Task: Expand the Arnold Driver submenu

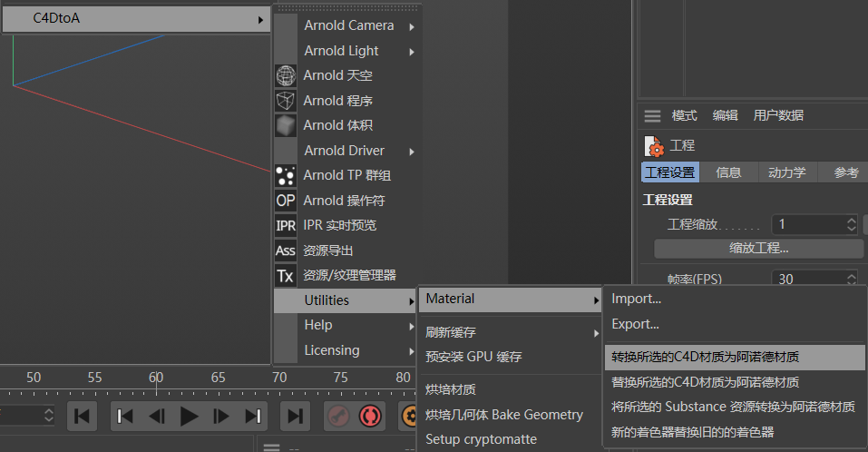Action: (x=346, y=151)
